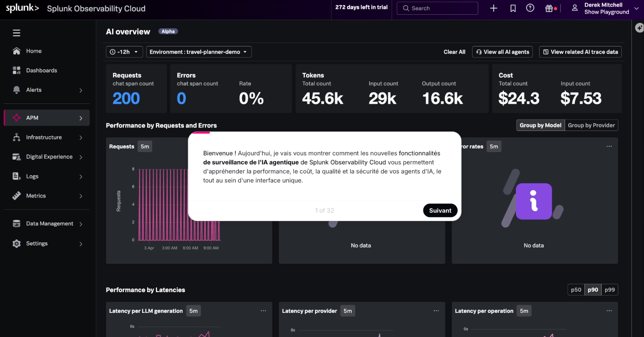
Task: Click the Latency per provider 5m badge
Action: pos(348,311)
